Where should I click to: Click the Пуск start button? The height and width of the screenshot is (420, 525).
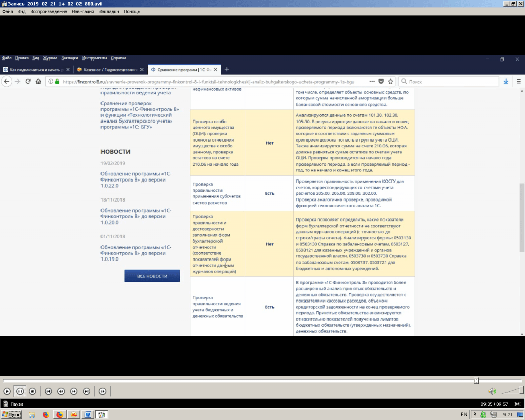[11, 414]
